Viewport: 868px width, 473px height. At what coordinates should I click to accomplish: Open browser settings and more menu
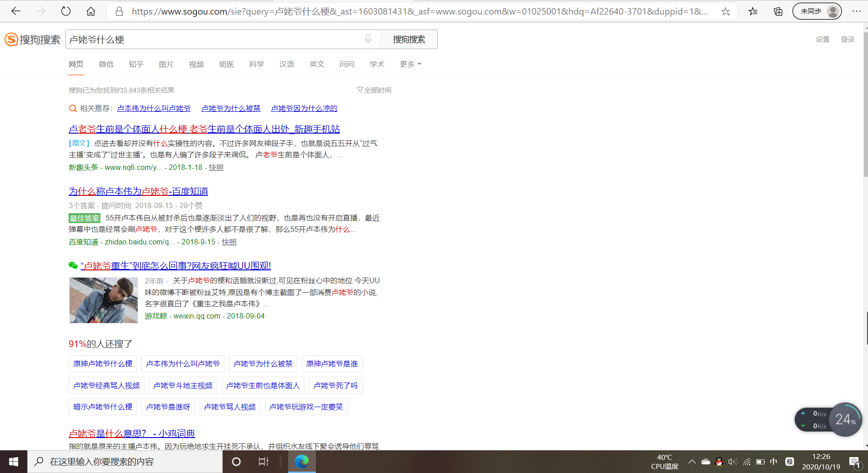(857, 11)
